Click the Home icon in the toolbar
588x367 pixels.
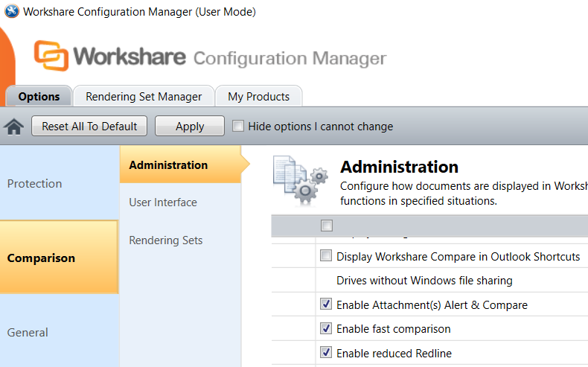click(x=14, y=127)
